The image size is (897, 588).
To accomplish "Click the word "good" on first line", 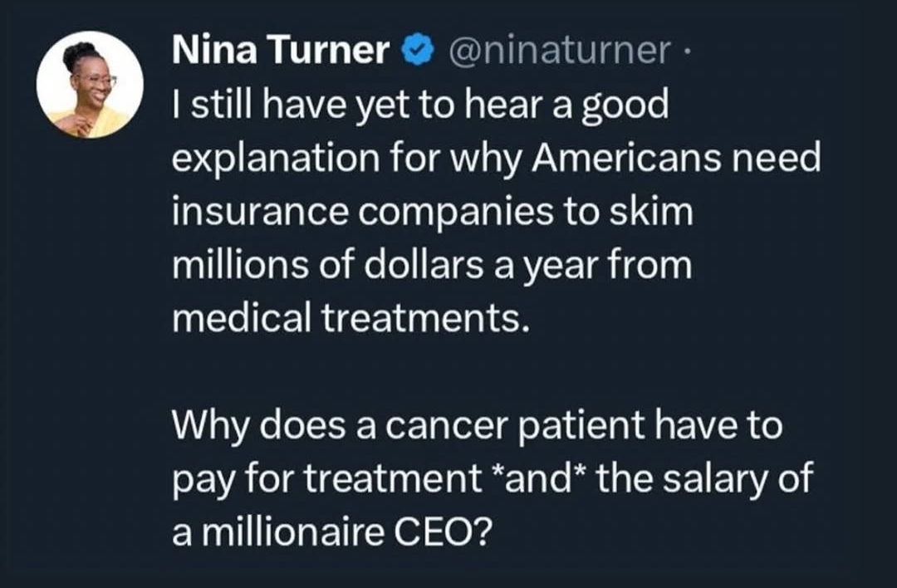I will [625, 107].
